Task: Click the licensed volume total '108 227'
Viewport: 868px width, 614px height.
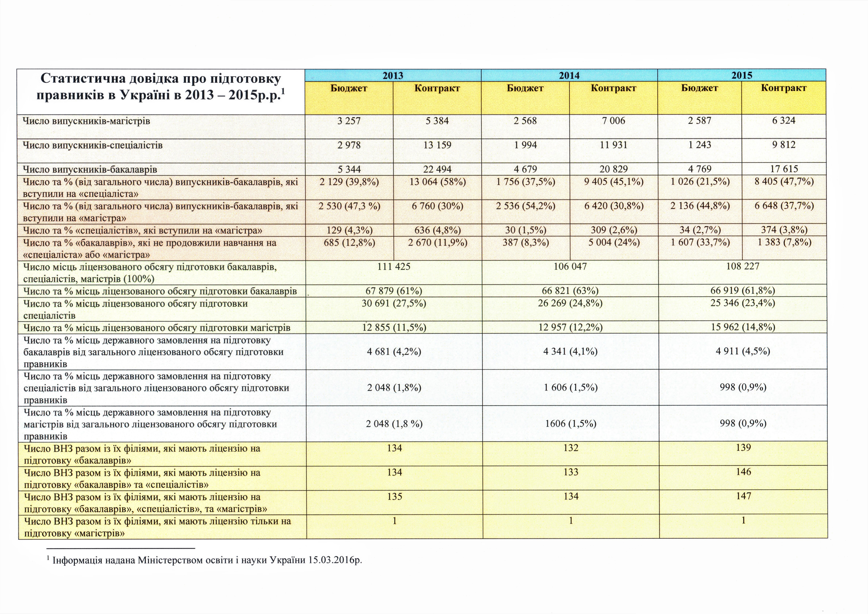Action: (x=742, y=266)
